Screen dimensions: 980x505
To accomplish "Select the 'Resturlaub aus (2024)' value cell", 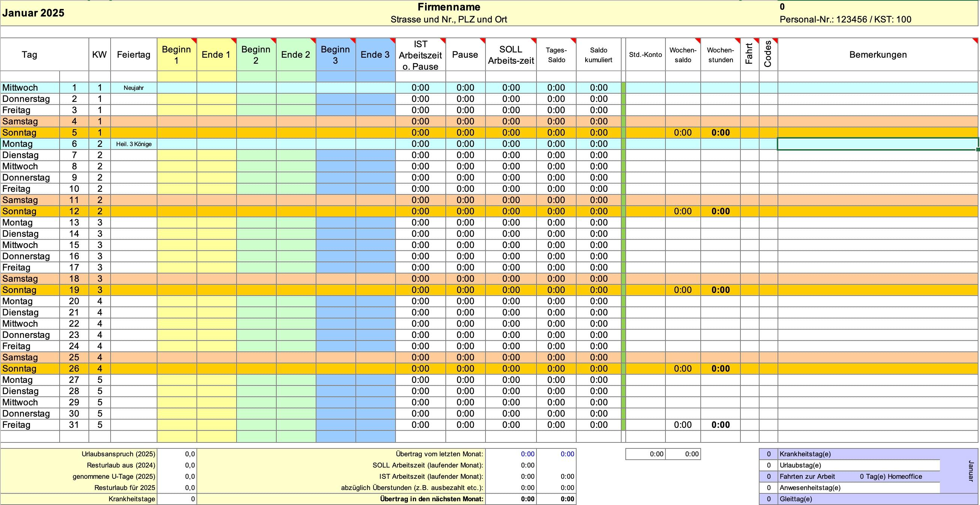I will pos(177,465).
